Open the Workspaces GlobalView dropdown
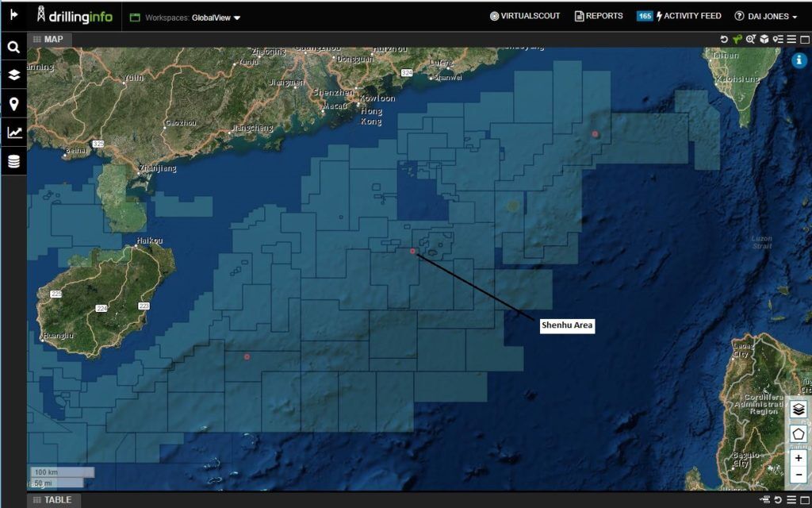 (x=216, y=17)
